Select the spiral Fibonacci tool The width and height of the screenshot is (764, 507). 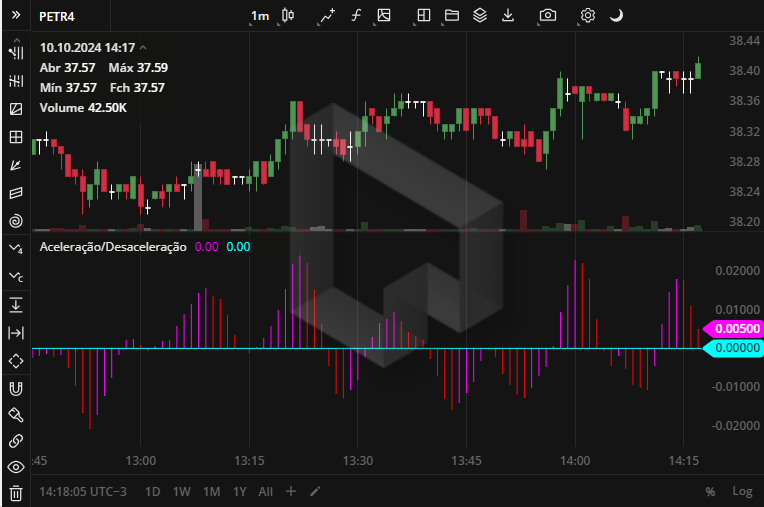click(16, 221)
